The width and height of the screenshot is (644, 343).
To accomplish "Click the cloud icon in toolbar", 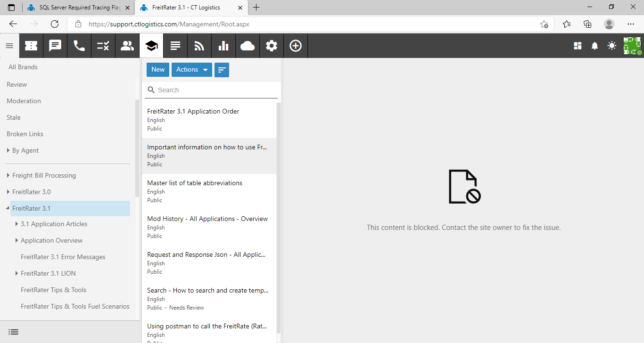I will click(248, 46).
